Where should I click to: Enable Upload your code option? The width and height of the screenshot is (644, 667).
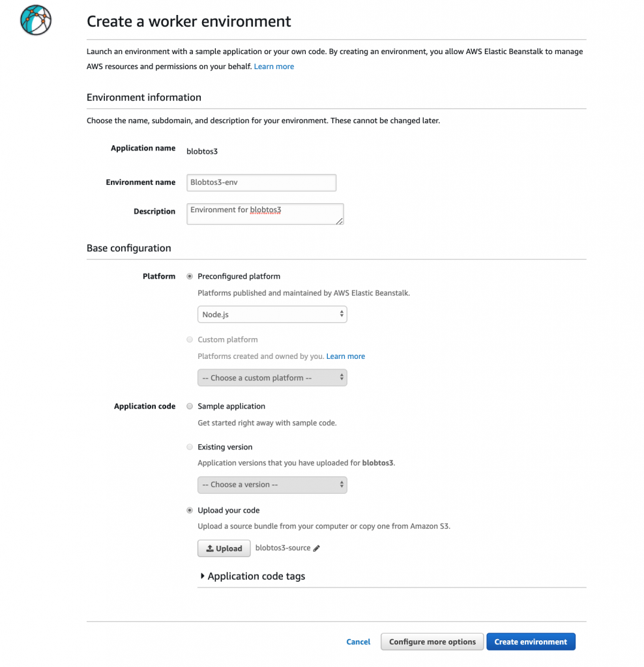pos(189,510)
